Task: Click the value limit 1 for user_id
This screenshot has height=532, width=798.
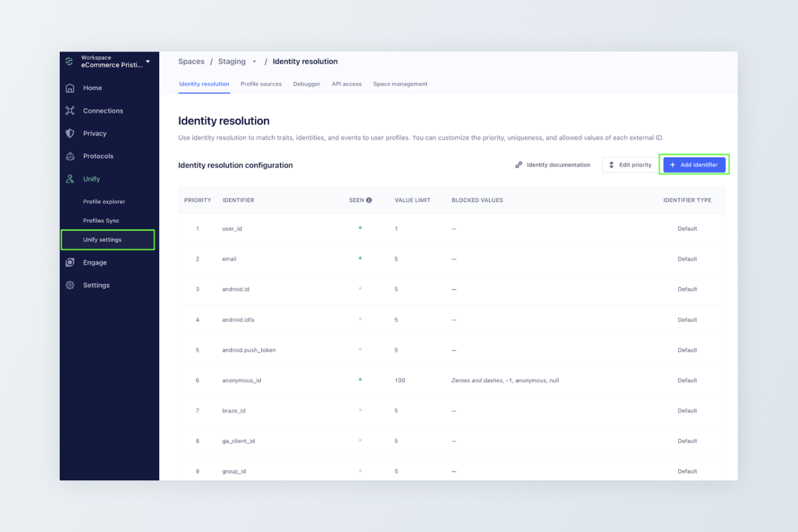Action: click(x=396, y=229)
